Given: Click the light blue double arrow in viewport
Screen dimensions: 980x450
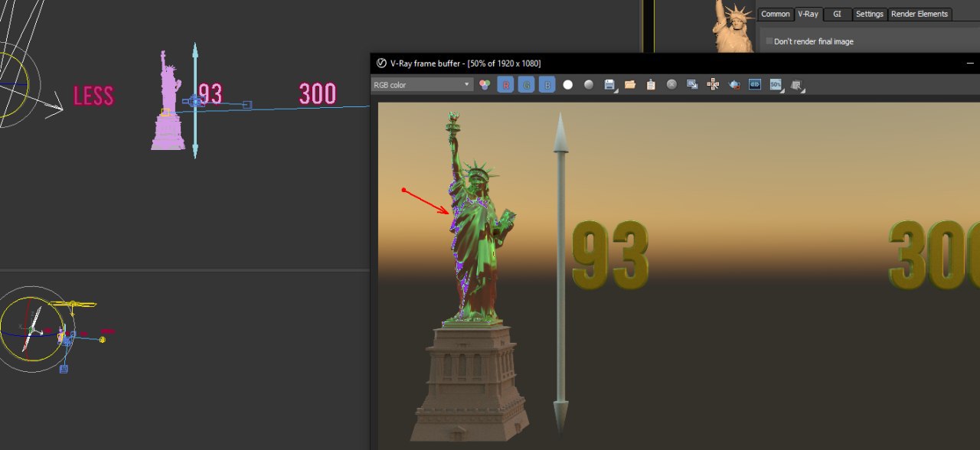Looking at the screenshot, I should [x=195, y=100].
